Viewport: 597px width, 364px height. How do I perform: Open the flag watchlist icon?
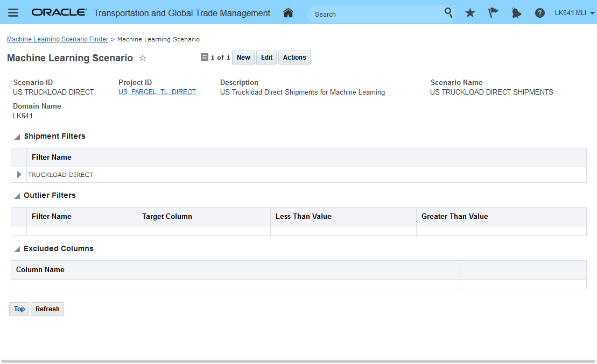[x=493, y=13]
